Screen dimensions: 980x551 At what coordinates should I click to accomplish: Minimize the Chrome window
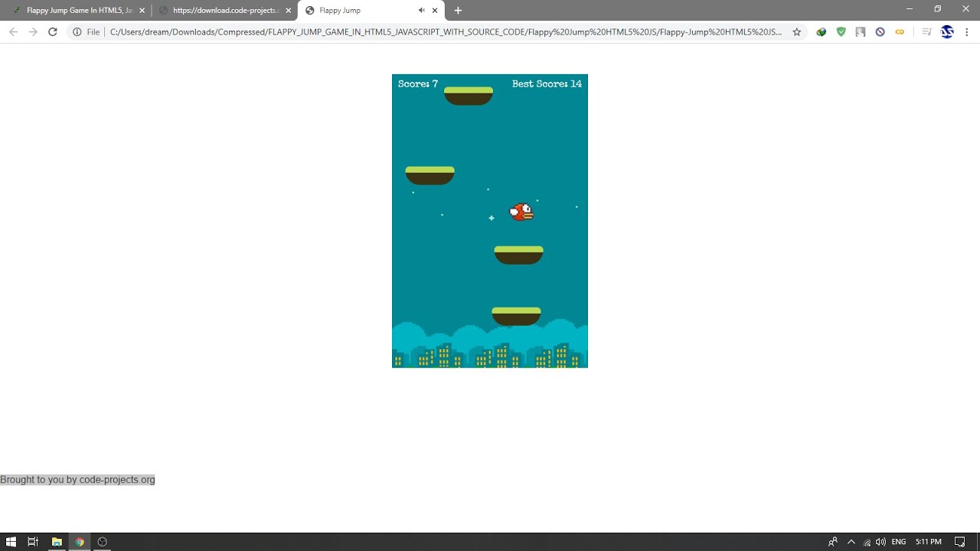(910, 9)
